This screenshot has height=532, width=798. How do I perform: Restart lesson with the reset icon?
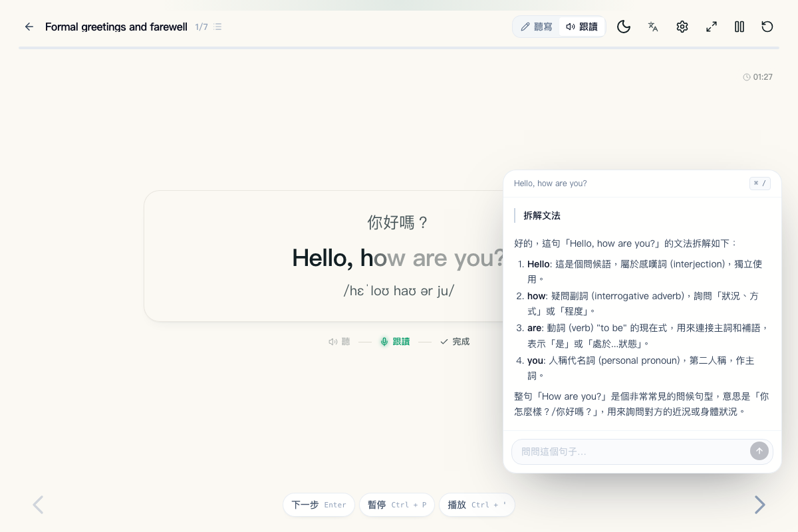click(767, 27)
